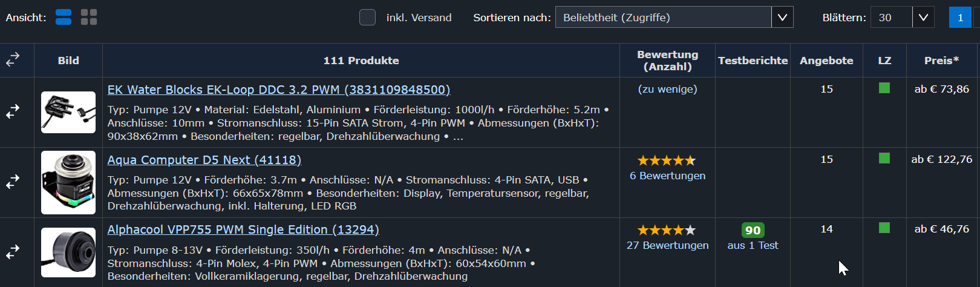Open Aqua Computer D5 Next product thumbnail
Viewport: 980px width, 287px height.
(x=68, y=182)
